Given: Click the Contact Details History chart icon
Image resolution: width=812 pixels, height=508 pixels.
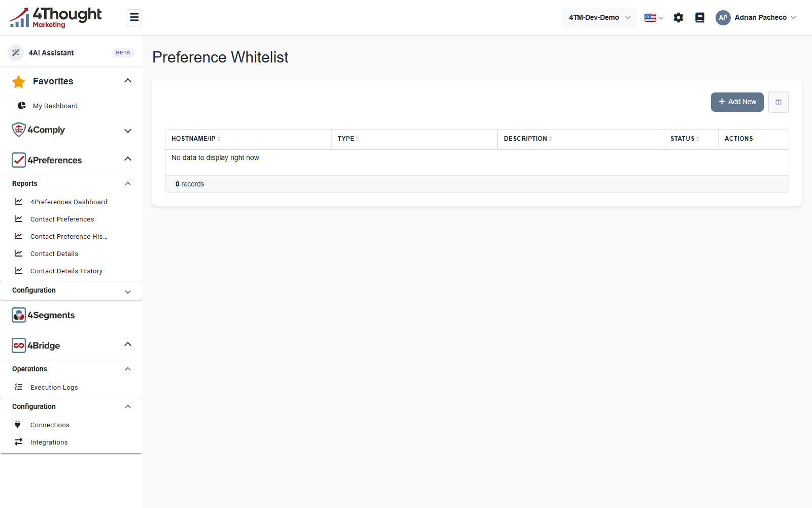Looking at the screenshot, I should (x=18, y=271).
